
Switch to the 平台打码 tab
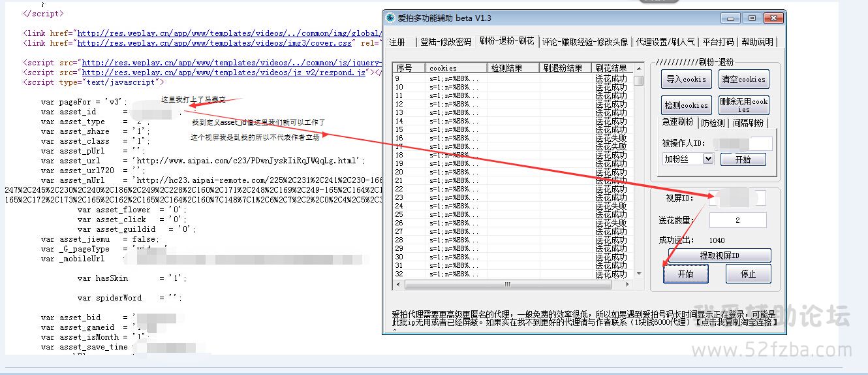click(x=718, y=42)
